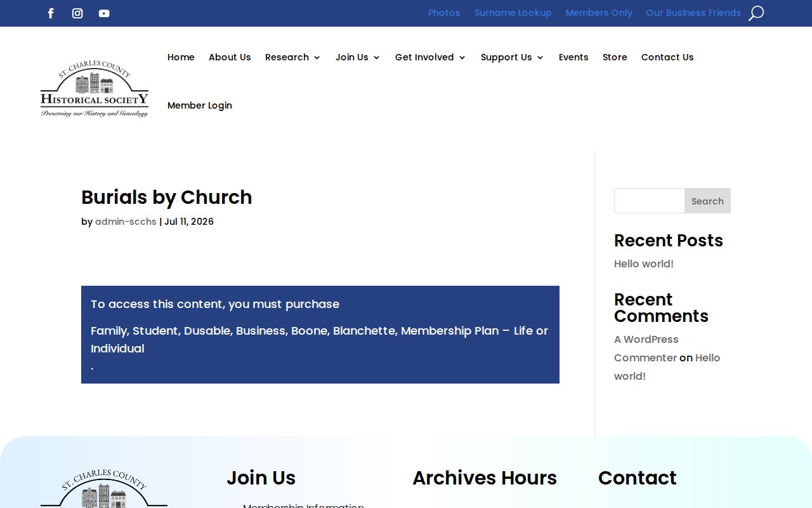
Task: Open the Hello world! recent post
Action: point(644,264)
